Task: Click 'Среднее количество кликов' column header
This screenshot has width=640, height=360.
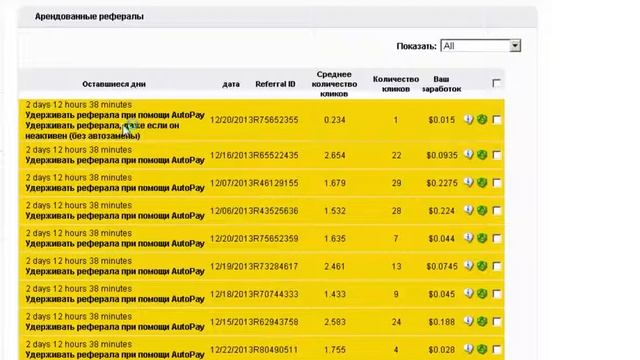Action: pos(334,84)
